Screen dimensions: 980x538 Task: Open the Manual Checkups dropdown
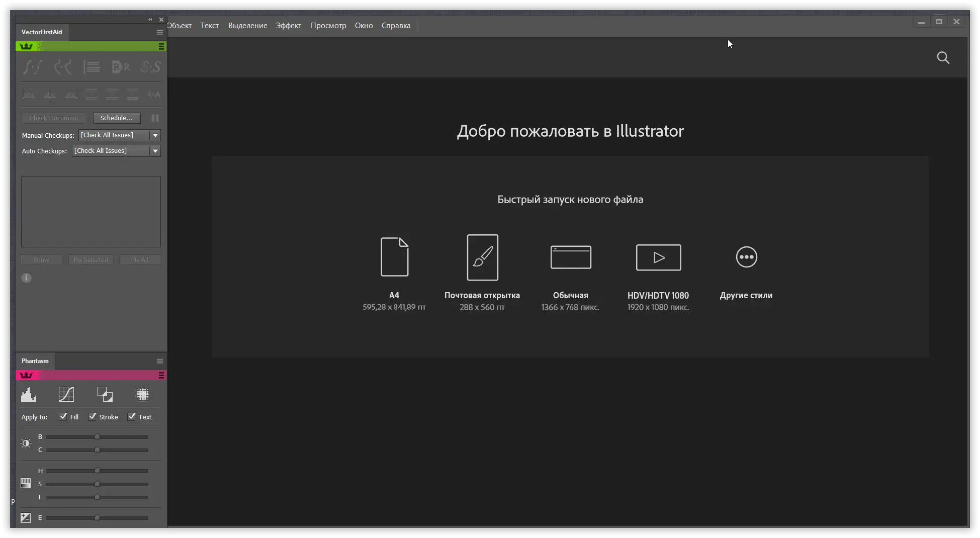point(155,135)
